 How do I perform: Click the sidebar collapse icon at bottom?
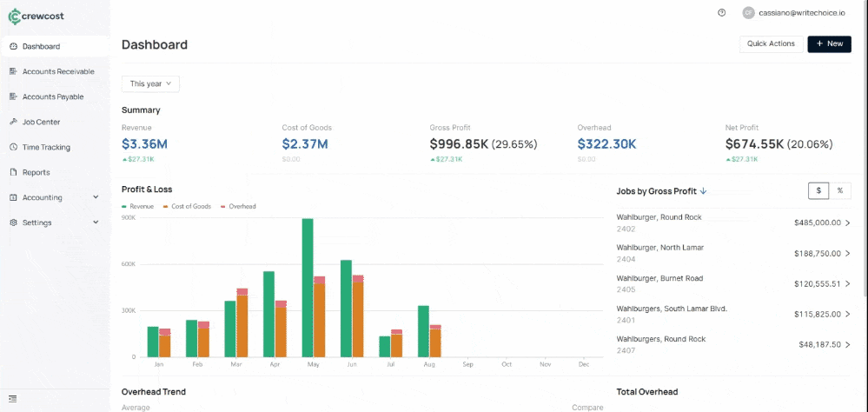(13, 398)
